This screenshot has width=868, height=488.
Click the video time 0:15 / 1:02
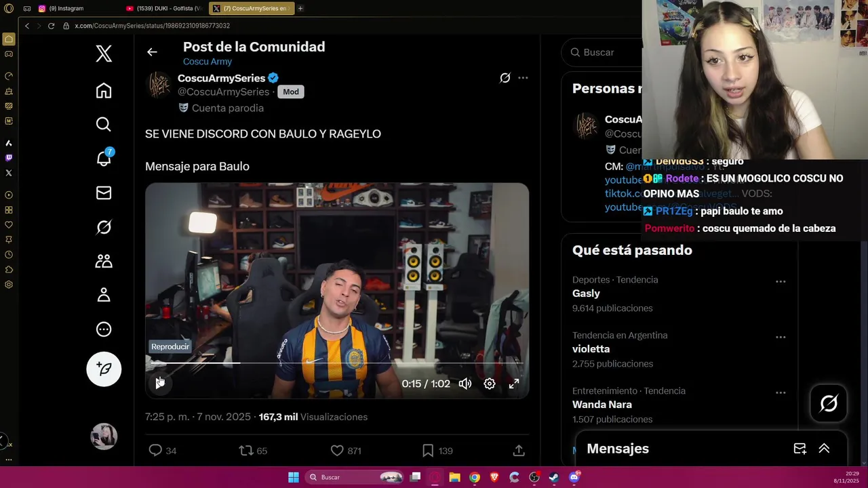[x=426, y=384]
